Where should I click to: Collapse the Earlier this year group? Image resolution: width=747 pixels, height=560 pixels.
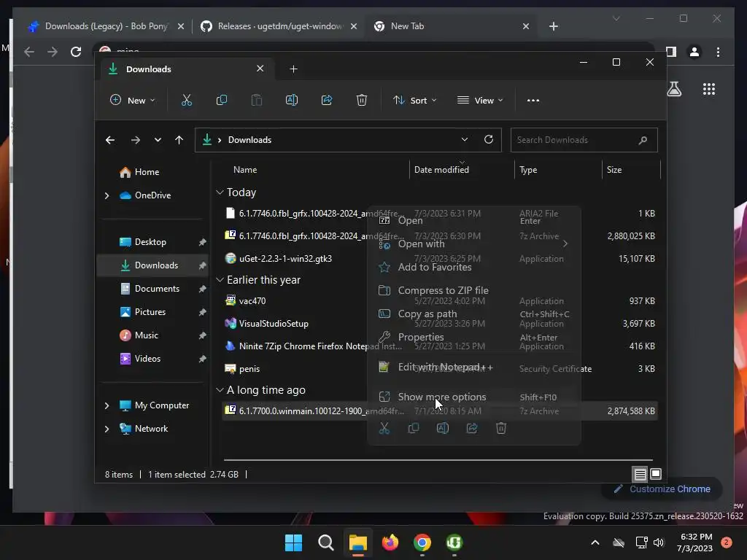click(220, 280)
